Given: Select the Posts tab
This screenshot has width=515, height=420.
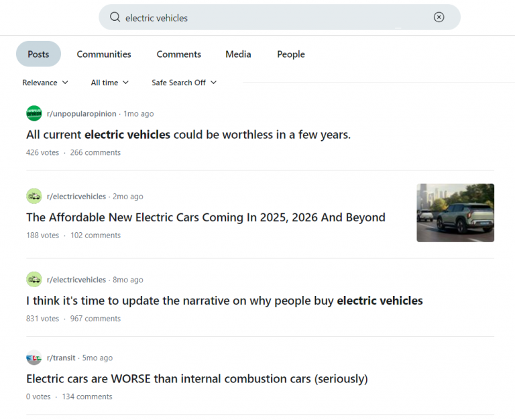Looking at the screenshot, I should (x=38, y=54).
